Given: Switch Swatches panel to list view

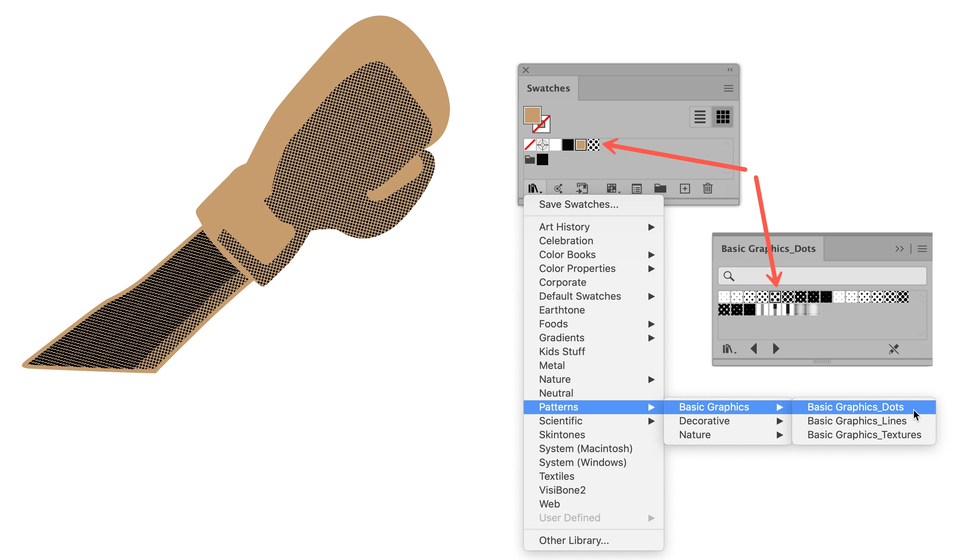Looking at the screenshot, I should pos(700,117).
